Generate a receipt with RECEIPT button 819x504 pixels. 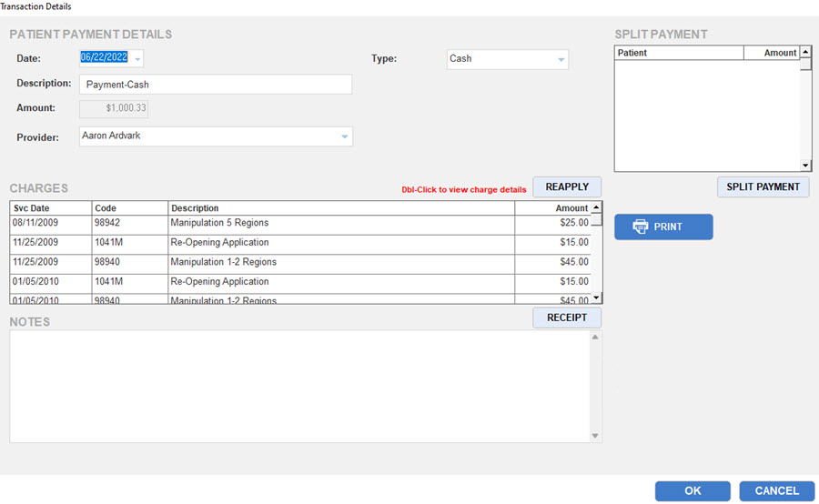coord(566,318)
